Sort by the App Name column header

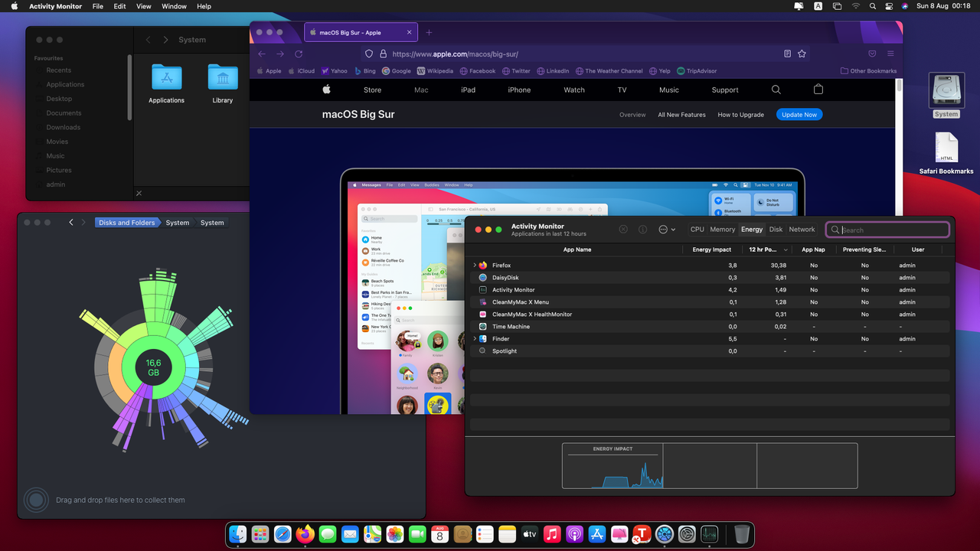point(577,249)
